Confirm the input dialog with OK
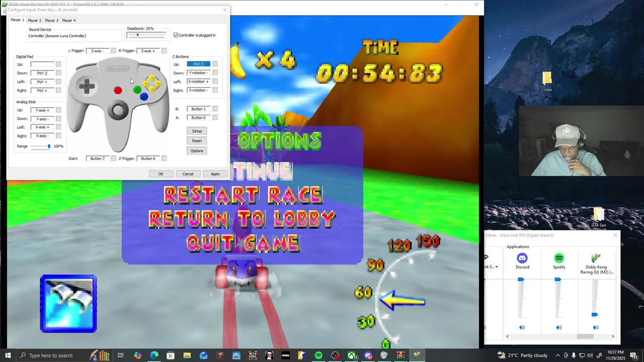The image size is (644, 362). 160,174
